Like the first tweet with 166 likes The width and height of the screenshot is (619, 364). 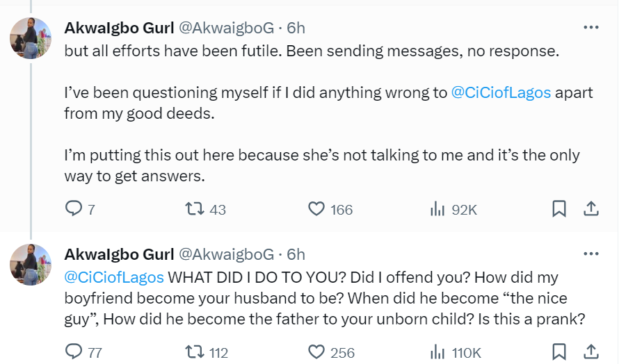click(316, 209)
